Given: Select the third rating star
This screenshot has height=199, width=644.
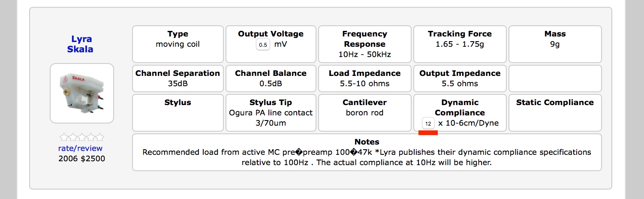Looking at the screenshot, I should coord(82,138).
